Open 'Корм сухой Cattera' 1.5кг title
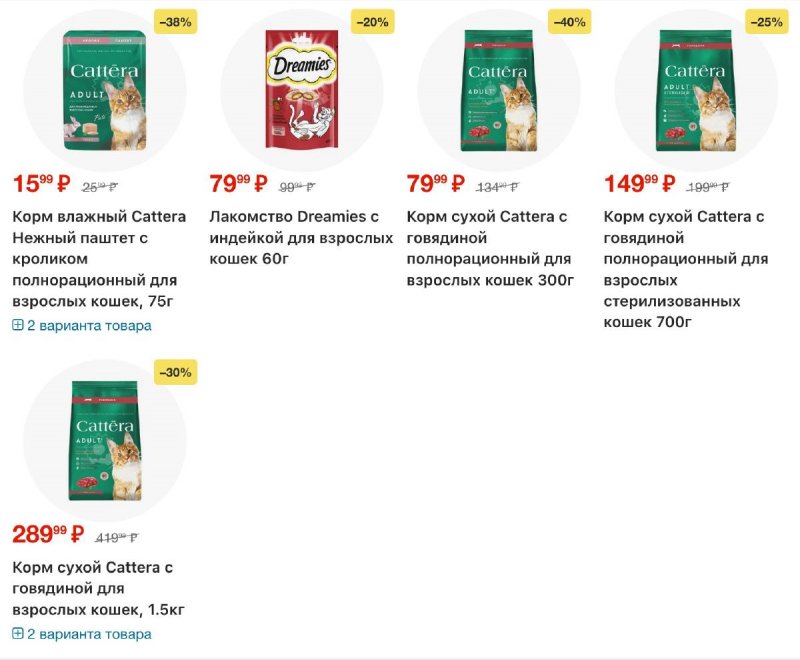 (x=98, y=588)
